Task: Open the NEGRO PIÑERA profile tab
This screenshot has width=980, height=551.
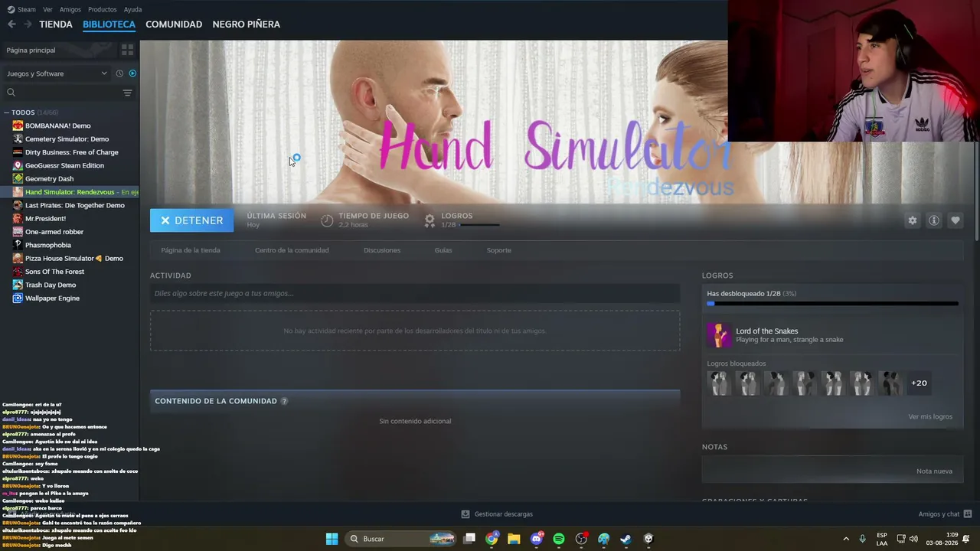Action: point(246,24)
